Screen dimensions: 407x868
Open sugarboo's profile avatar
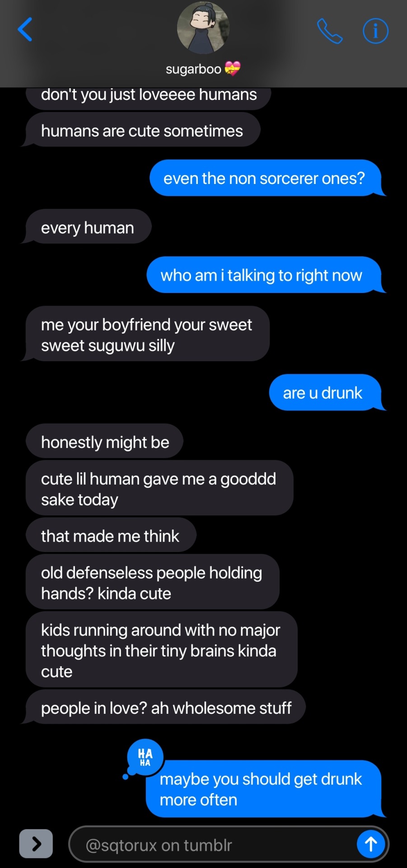coord(203,28)
